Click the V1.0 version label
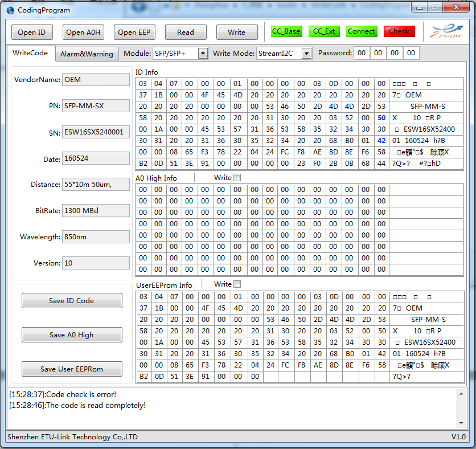The width and height of the screenshot is (476, 449). [x=458, y=437]
